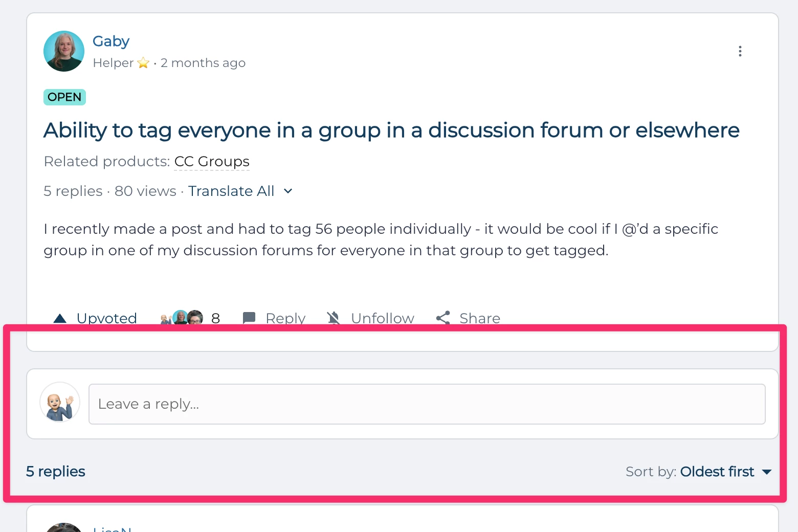Click the Share text button
The width and height of the screenshot is (798, 532).
pos(480,318)
